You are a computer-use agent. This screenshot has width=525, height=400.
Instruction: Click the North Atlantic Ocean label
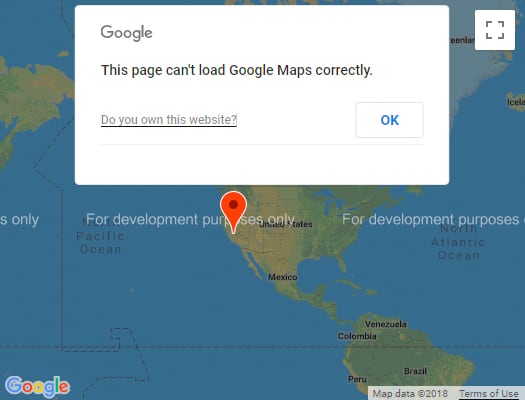coord(458,242)
